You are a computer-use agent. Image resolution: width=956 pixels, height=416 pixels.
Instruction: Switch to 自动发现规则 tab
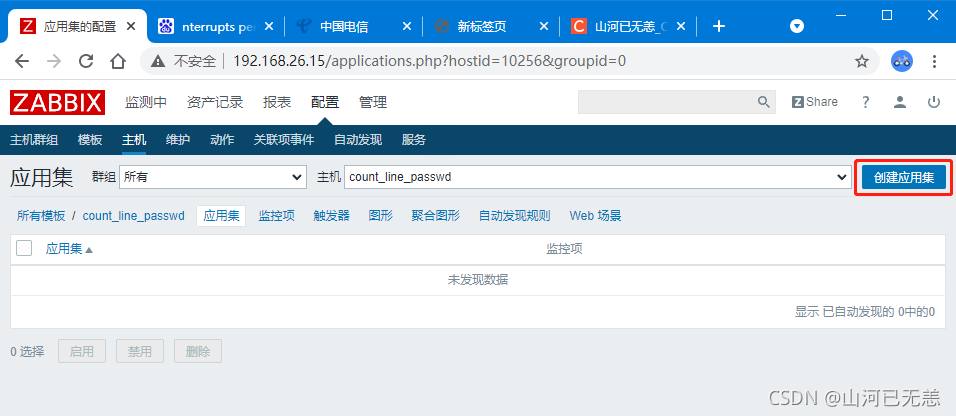(x=515, y=216)
